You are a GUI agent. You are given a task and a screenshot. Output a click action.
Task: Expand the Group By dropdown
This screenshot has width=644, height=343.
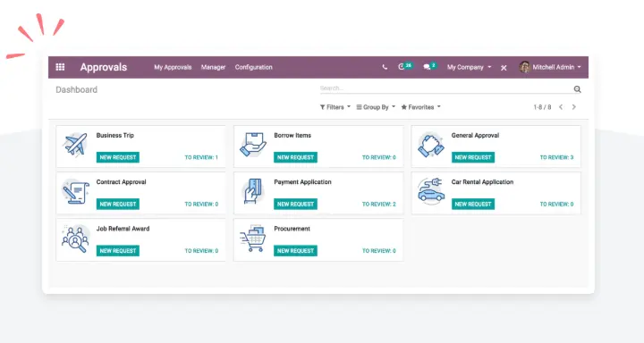[376, 107]
